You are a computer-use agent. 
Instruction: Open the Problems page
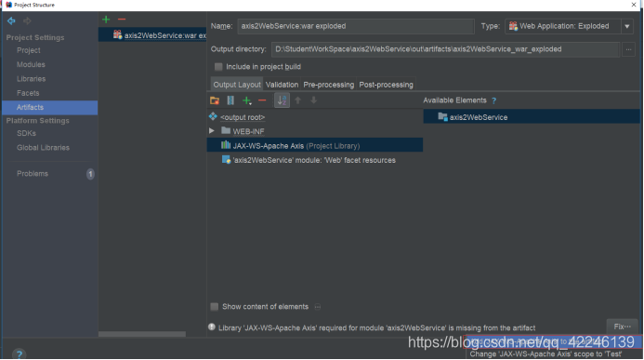tap(32, 174)
